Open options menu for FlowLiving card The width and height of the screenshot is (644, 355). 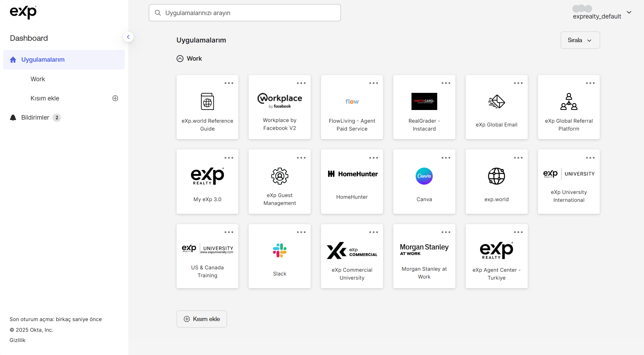[373, 83]
